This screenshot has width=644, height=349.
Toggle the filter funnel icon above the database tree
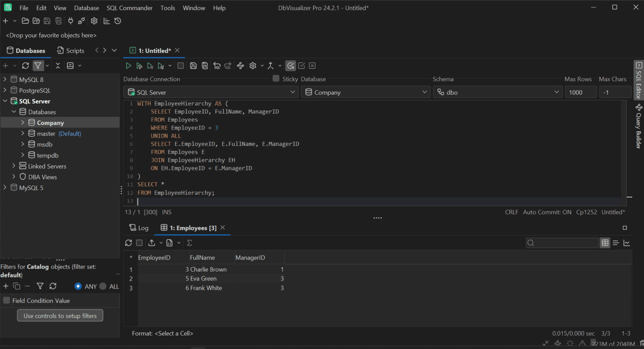coord(39,65)
